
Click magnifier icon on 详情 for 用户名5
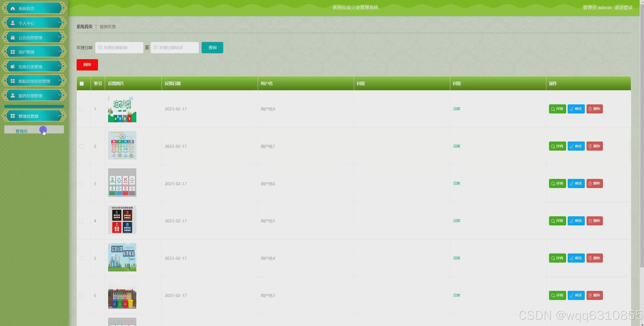pos(553,221)
